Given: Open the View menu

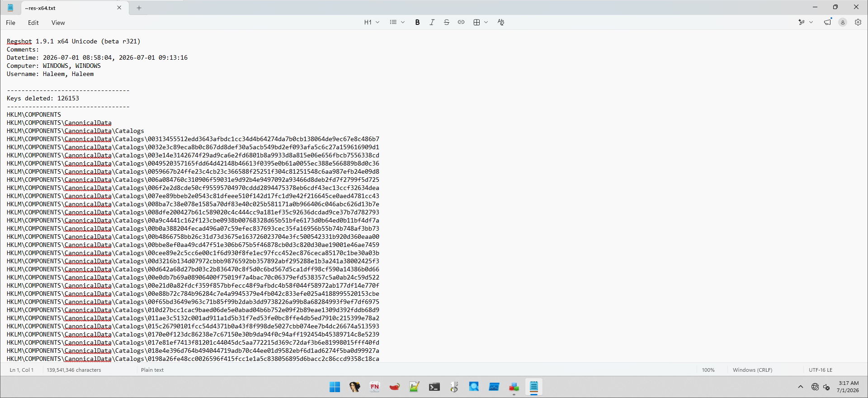Looking at the screenshot, I should click(x=58, y=23).
